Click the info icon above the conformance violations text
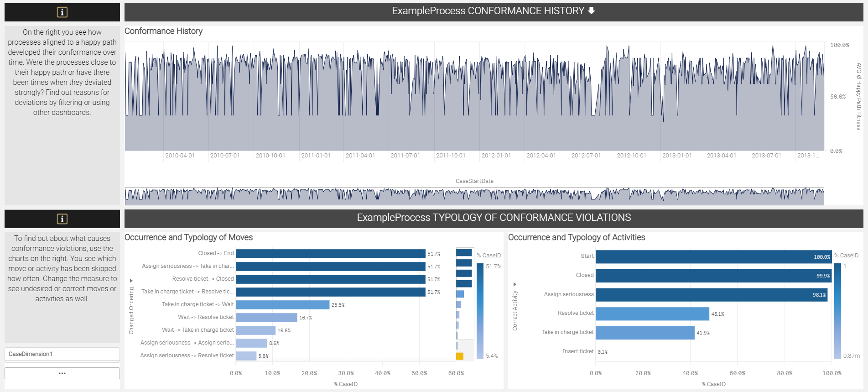The width and height of the screenshot is (868, 392). click(x=62, y=219)
